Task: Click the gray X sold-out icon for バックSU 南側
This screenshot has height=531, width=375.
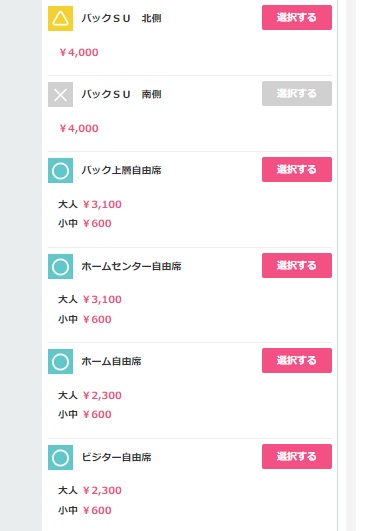Action: (x=60, y=94)
